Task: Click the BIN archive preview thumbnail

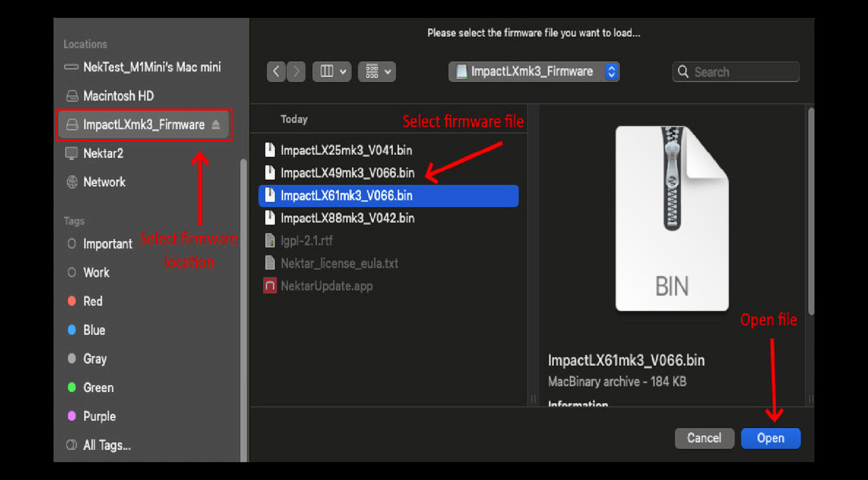Action: click(672, 219)
